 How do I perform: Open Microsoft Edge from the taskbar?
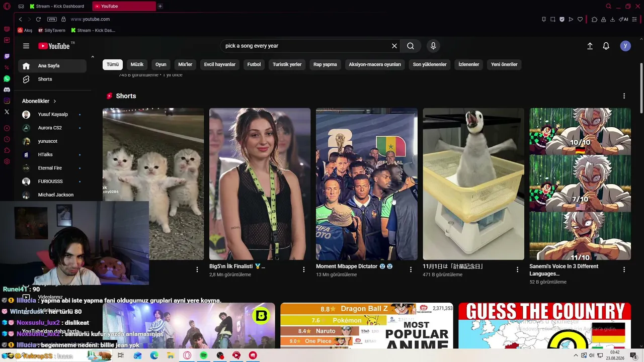pyautogui.click(x=154, y=355)
